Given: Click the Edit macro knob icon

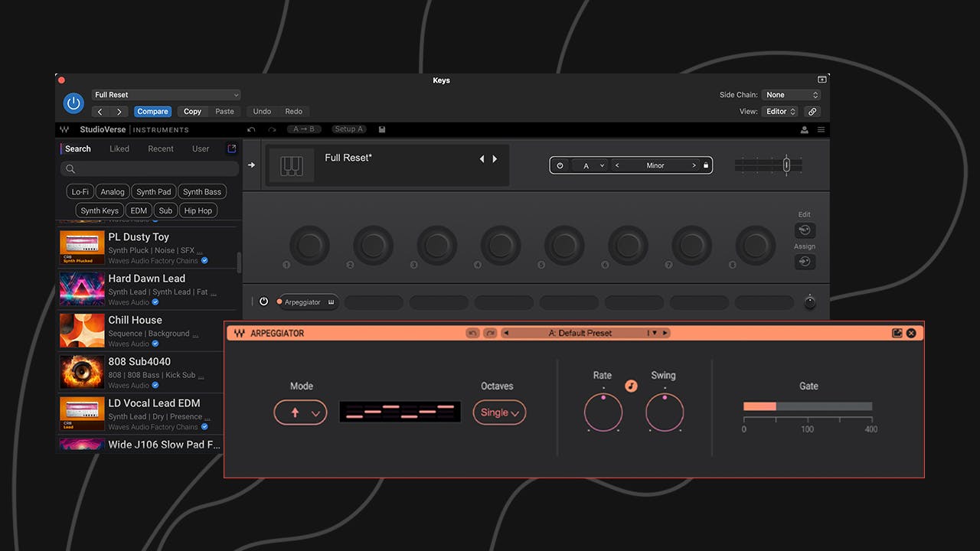Looking at the screenshot, I should coord(805,230).
